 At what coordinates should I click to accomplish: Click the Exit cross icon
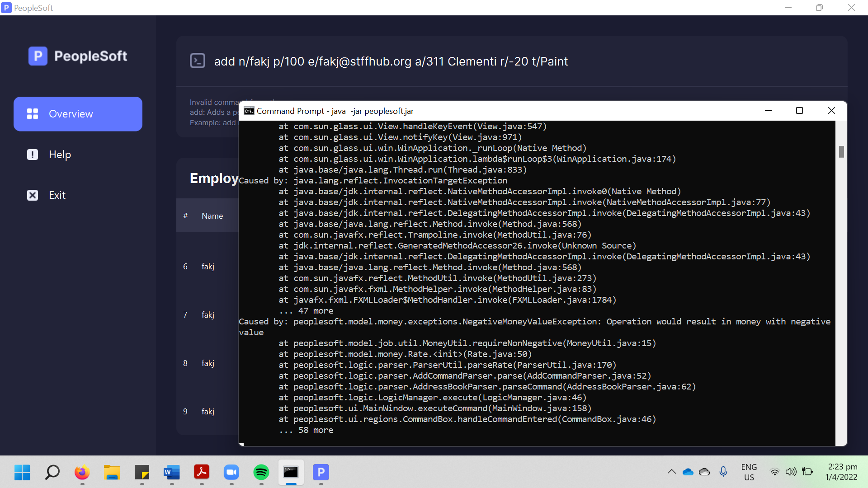33,195
